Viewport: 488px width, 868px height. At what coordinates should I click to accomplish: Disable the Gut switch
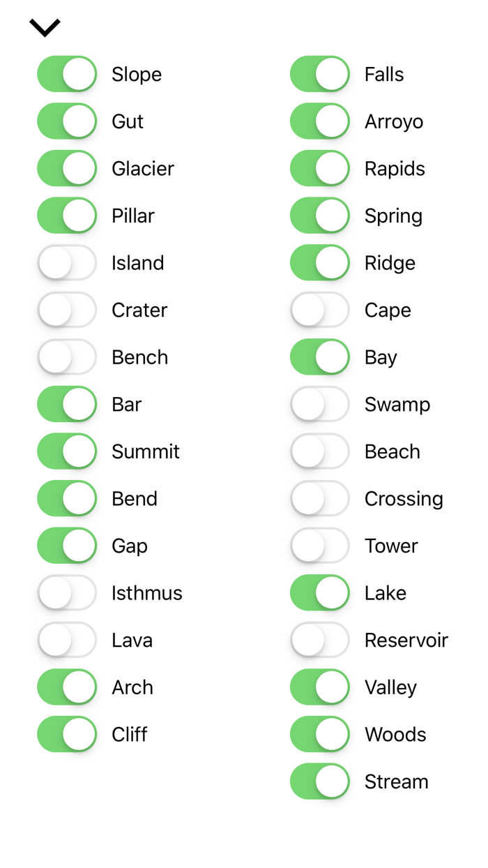(x=67, y=121)
